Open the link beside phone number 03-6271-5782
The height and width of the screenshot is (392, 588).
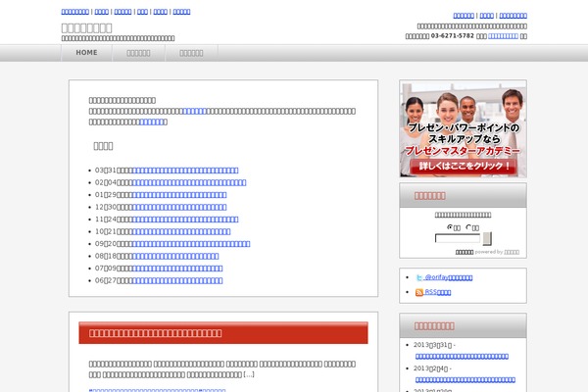pyautogui.click(x=504, y=36)
